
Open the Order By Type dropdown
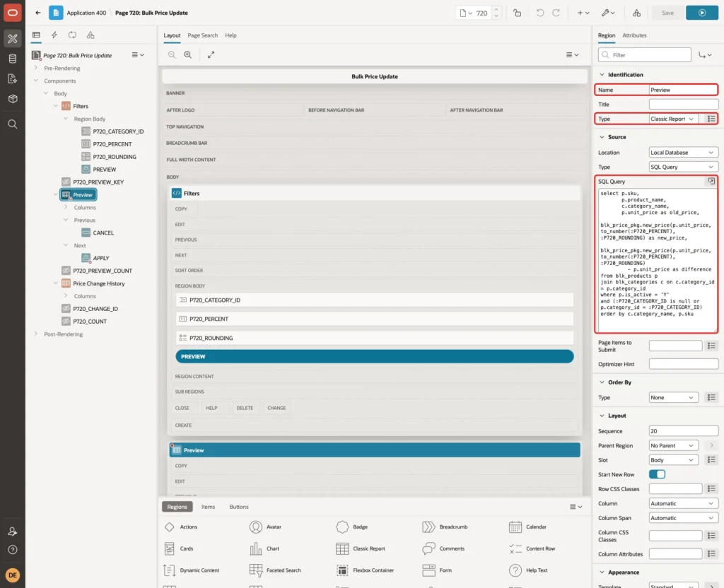(673, 397)
